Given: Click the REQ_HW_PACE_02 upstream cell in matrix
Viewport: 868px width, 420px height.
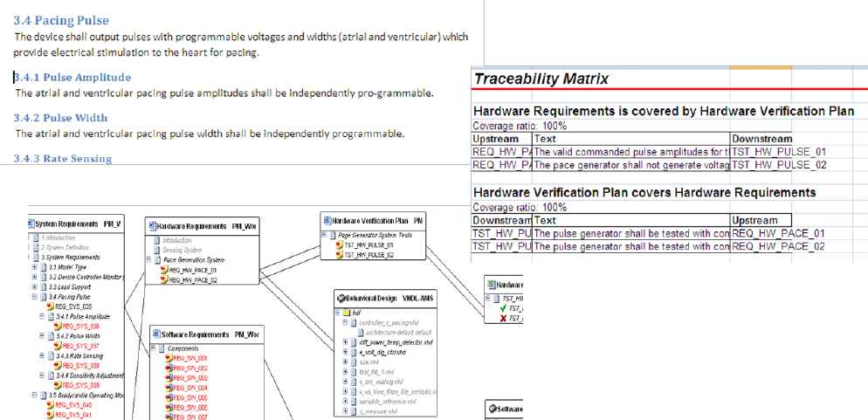Looking at the screenshot, I should point(761,245).
